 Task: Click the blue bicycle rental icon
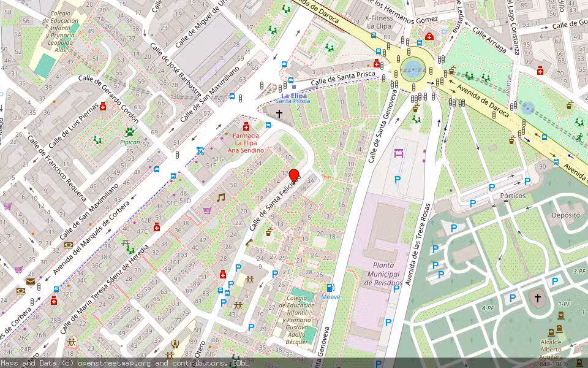click(201, 151)
